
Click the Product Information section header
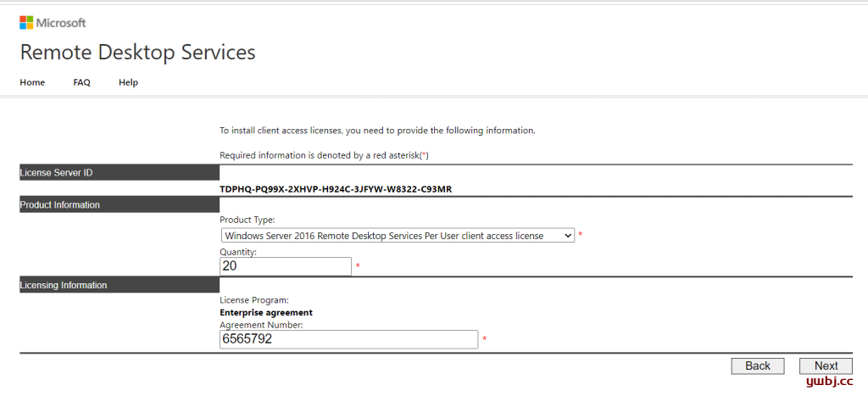pos(120,205)
